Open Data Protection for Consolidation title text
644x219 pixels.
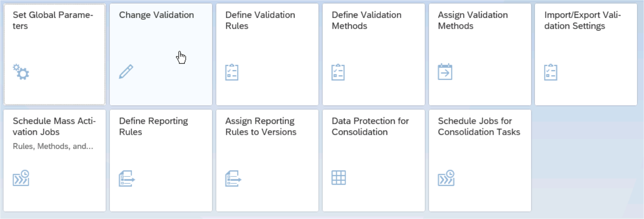(x=370, y=126)
